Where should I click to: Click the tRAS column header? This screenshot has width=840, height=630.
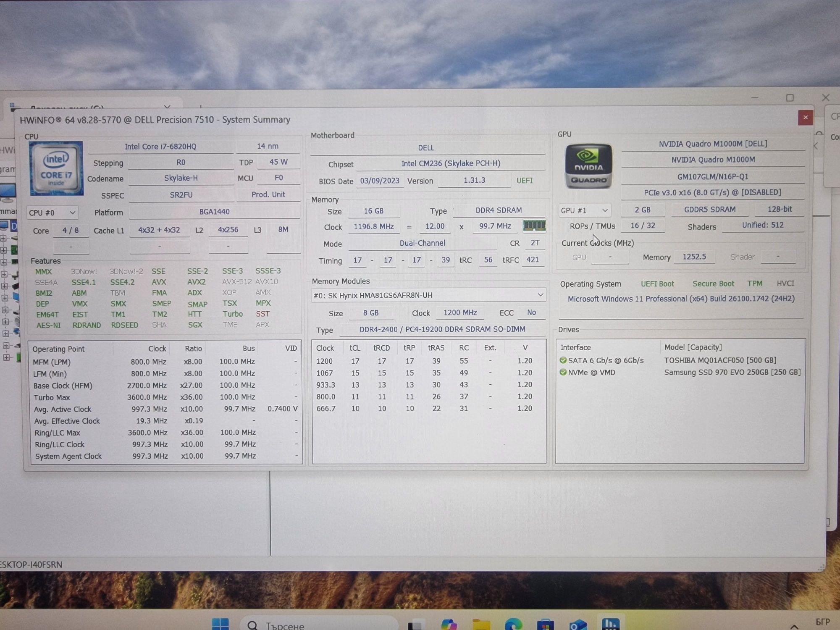pos(436,348)
